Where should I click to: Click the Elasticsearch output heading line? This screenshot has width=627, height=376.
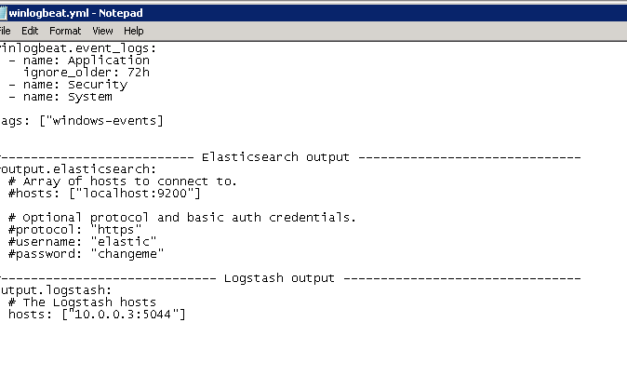click(290, 157)
